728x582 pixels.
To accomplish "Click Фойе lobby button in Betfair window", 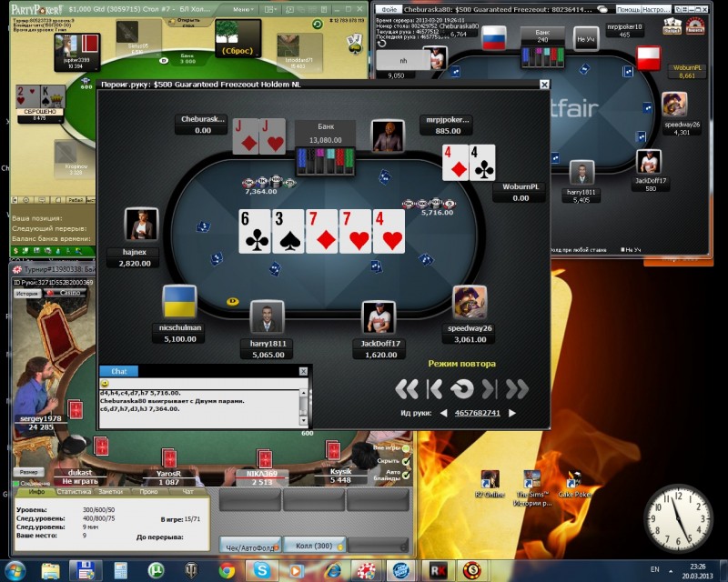I will 389,9.
